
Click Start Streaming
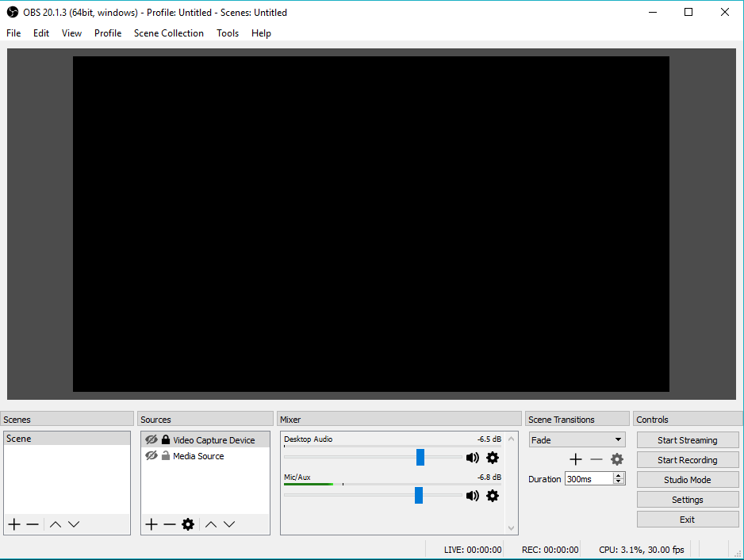[688, 440]
